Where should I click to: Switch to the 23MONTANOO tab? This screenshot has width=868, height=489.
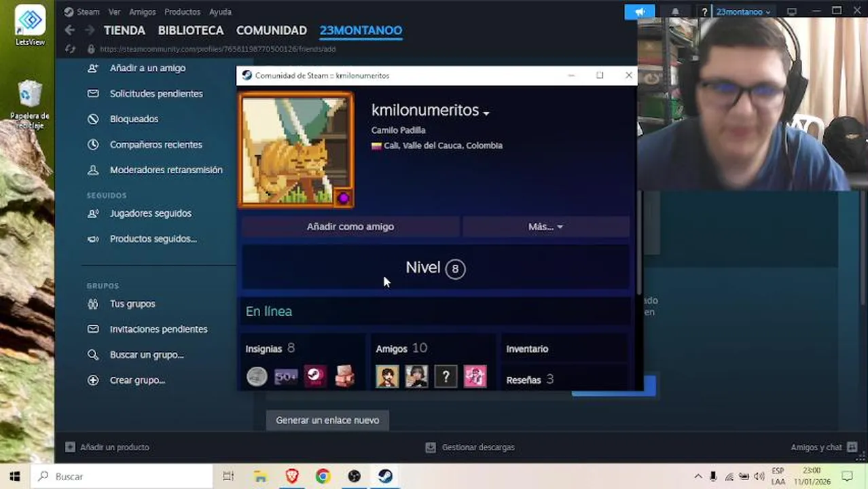click(x=361, y=31)
